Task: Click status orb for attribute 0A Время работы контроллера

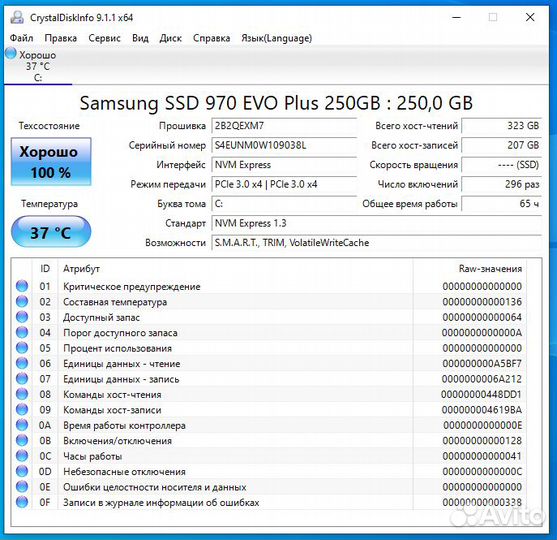Action: pyautogui.click(x=22, y=425)
